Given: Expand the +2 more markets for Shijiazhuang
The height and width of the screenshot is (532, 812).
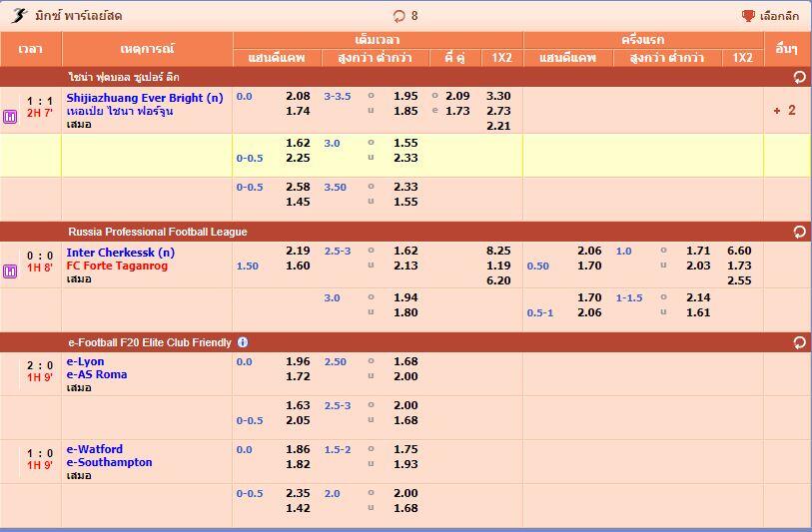Looking at the screenshot, I should pyautogui.click(x=784, y=111).
